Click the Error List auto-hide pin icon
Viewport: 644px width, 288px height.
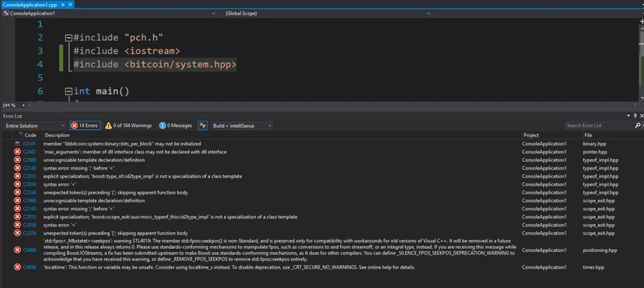click(x=635, y=116)
